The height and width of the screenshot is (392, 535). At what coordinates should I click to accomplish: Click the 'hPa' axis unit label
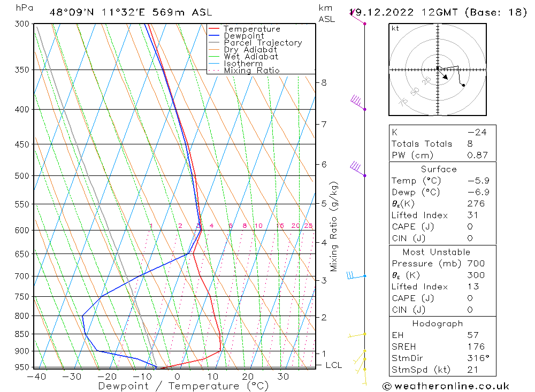click(x=25, y=8)
